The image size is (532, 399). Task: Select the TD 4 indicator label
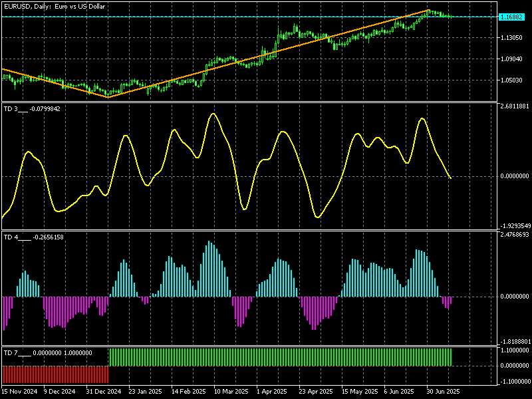click(34, 237)
